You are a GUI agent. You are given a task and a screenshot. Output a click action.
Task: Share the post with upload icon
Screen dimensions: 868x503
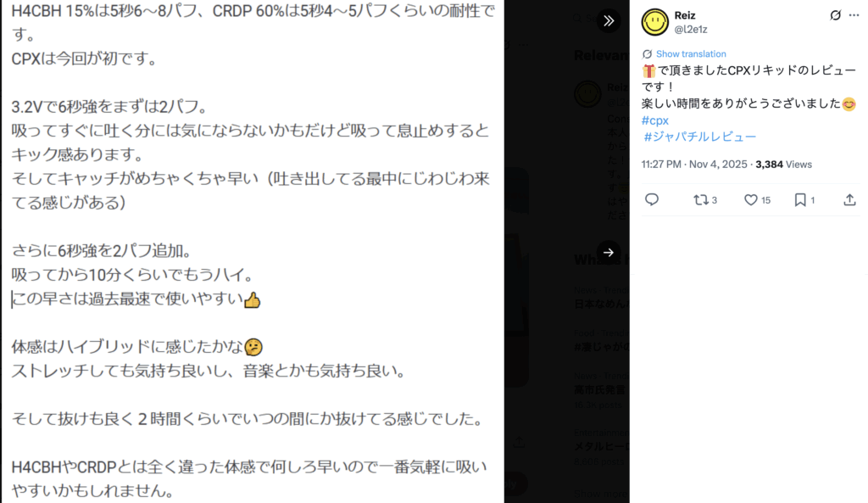click(849, 200)
